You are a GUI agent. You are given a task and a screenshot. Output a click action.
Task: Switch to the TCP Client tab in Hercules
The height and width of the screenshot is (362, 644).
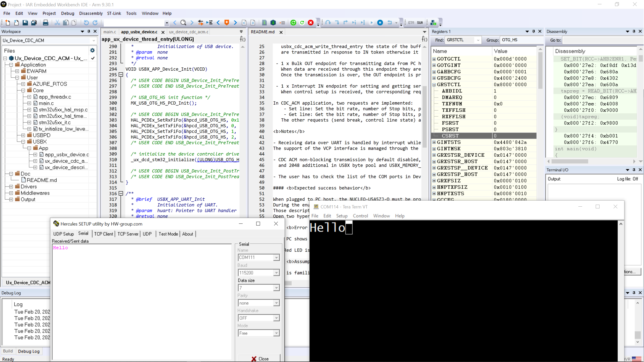click(104, 234)
